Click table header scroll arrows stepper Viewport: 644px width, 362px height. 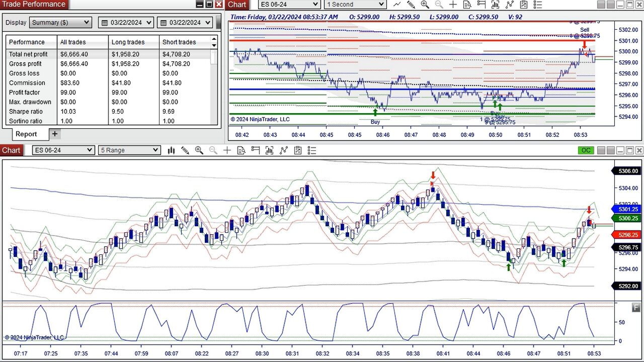pos(214,42)
